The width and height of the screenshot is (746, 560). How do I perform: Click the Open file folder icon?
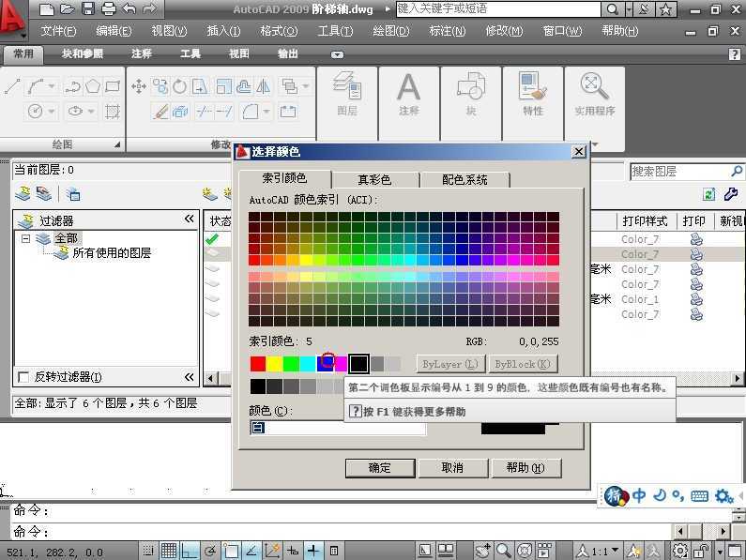click(x=67, y=8)
